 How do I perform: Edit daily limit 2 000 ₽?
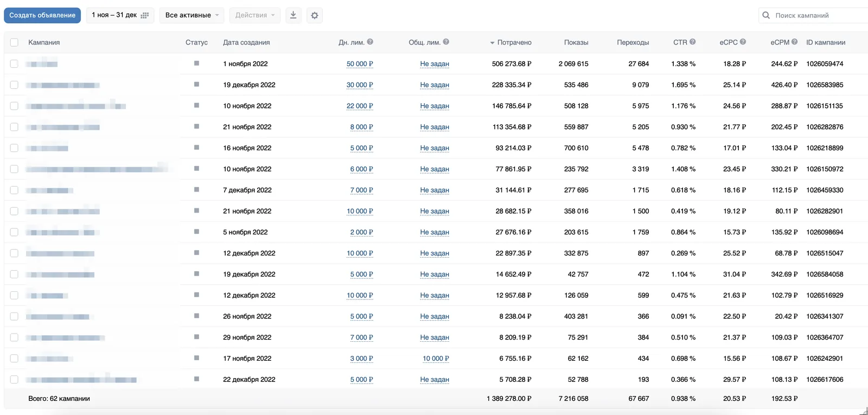point(361,232)
